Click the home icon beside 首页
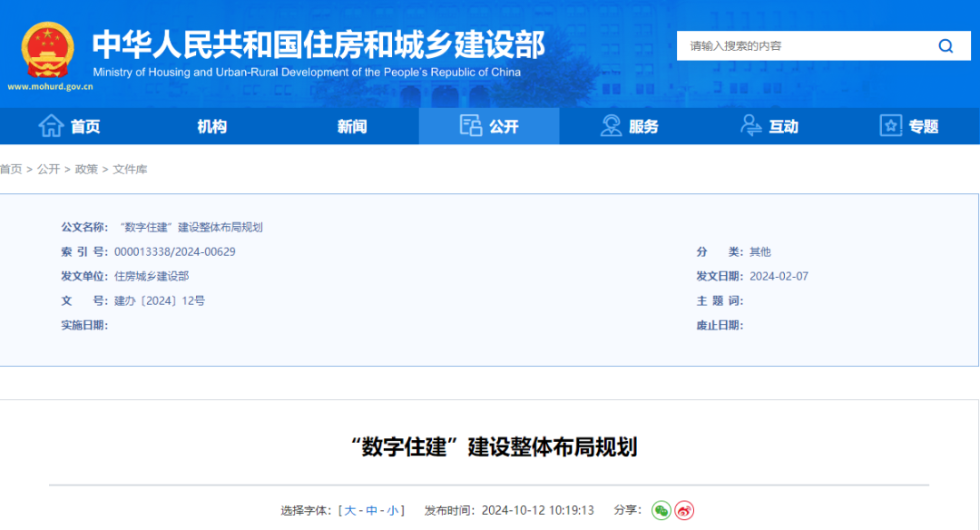Viewport: 980px width, 530px height. (51, 126)
